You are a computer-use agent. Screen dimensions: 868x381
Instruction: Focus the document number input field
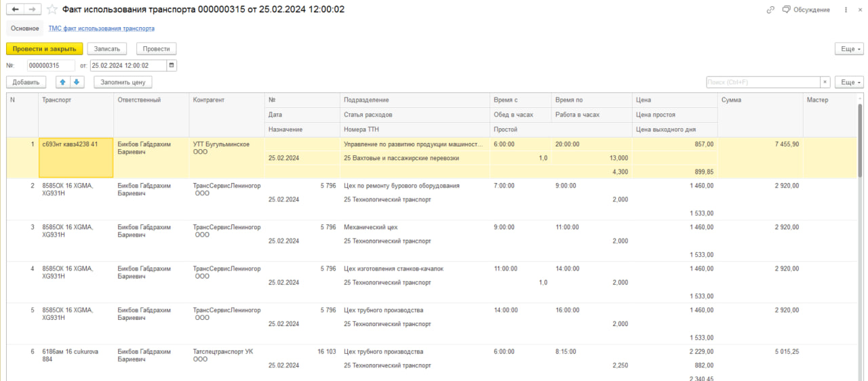(51, 66)
